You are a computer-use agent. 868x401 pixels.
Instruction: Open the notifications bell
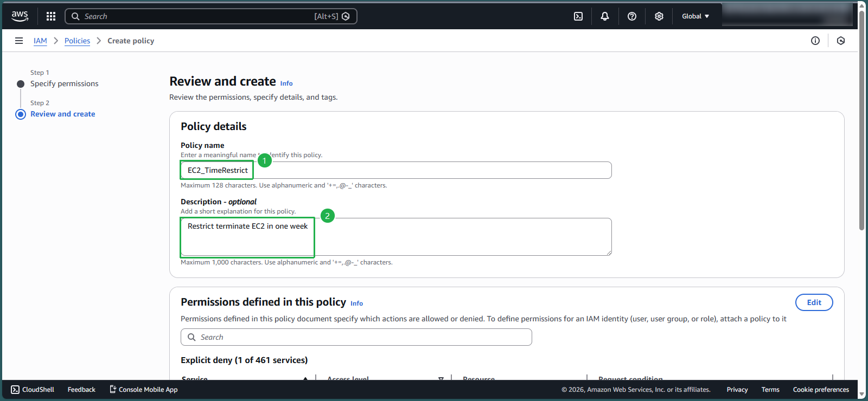[x=605, y=16]
